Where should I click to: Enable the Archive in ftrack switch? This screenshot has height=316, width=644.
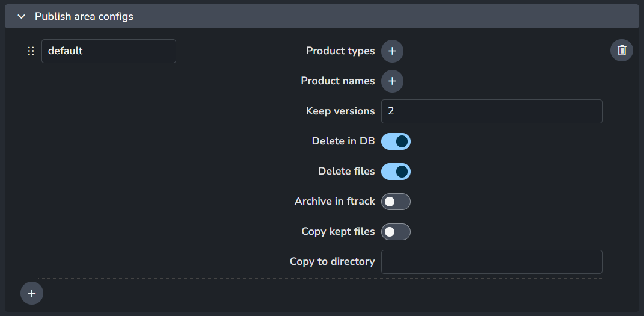(396, 202)
